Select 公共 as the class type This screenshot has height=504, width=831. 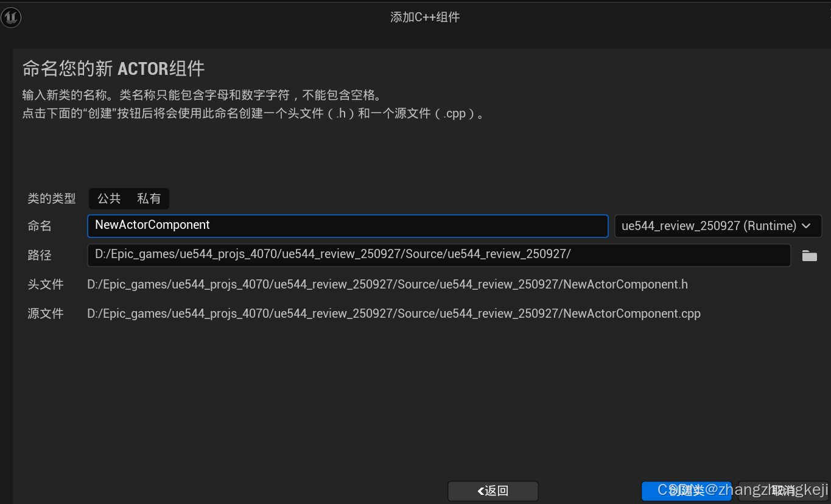[x=108, y=198]
